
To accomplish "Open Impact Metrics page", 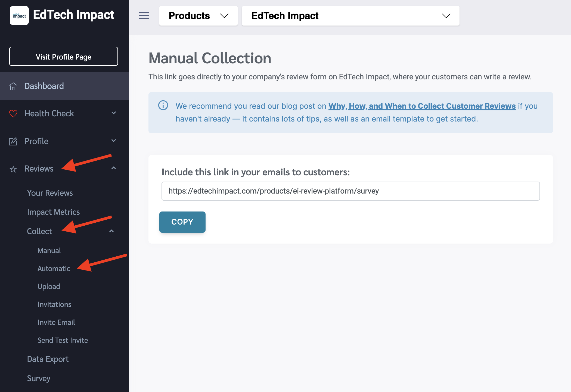I will 54,212.
